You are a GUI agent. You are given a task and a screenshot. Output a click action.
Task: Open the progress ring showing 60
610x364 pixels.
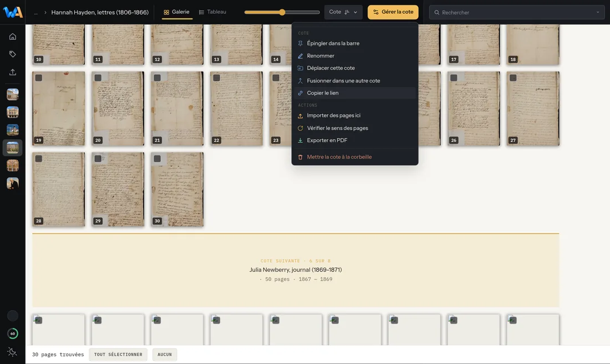pos(12,334)
